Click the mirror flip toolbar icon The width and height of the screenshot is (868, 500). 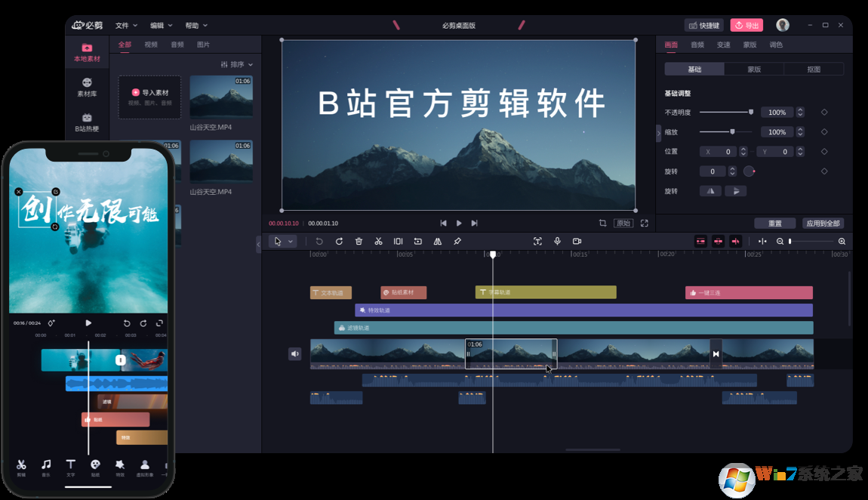[437, 242]
